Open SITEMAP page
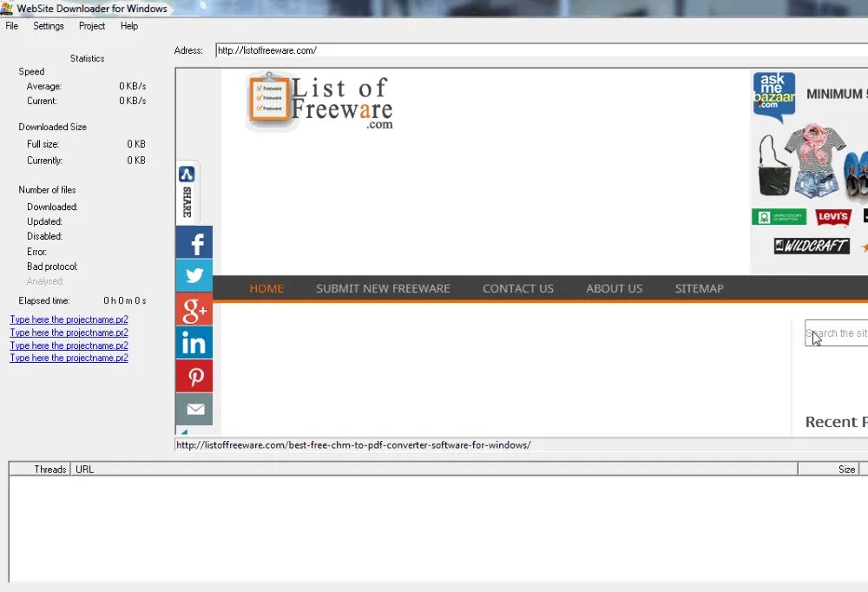Image resolution: width=868 pixels, height=592 pixels. 699,288
